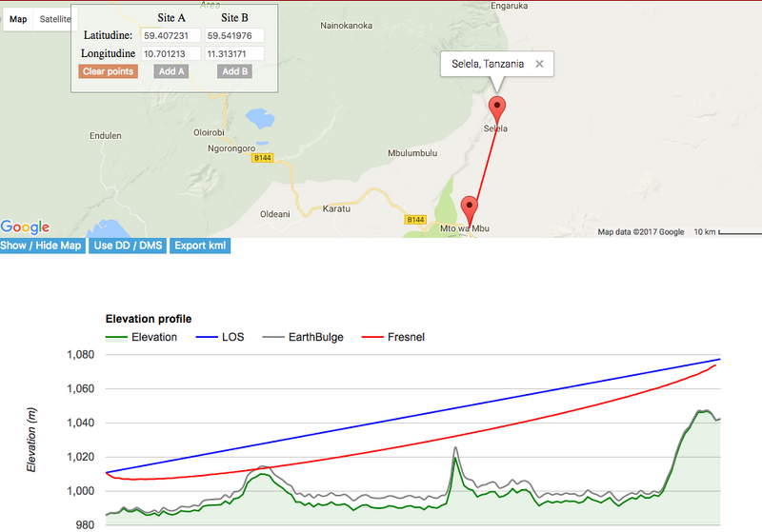This screenshot has width=762, height=532.
Task: Click the red map pin at Mto wa Mbu
Action: point(469,209)
